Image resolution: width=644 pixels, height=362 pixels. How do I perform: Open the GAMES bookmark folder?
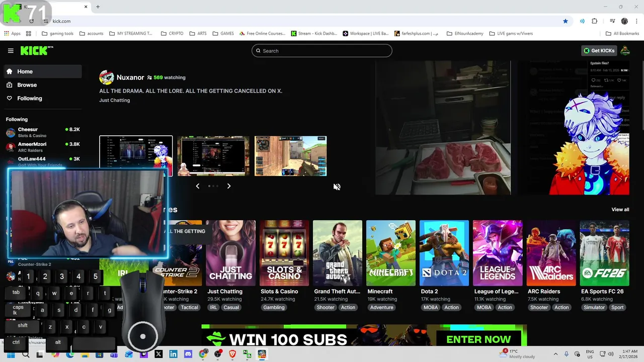click(223, 34)
